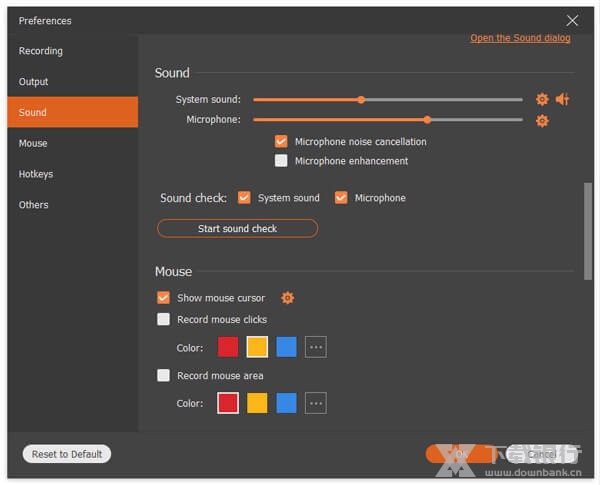Open more colors for mouse area
The width and height of the screenshot is (600, 485).
pos(316,403)
